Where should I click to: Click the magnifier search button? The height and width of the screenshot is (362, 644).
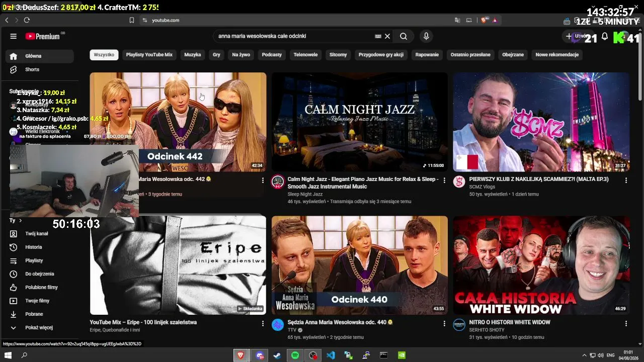click(404, 36)
